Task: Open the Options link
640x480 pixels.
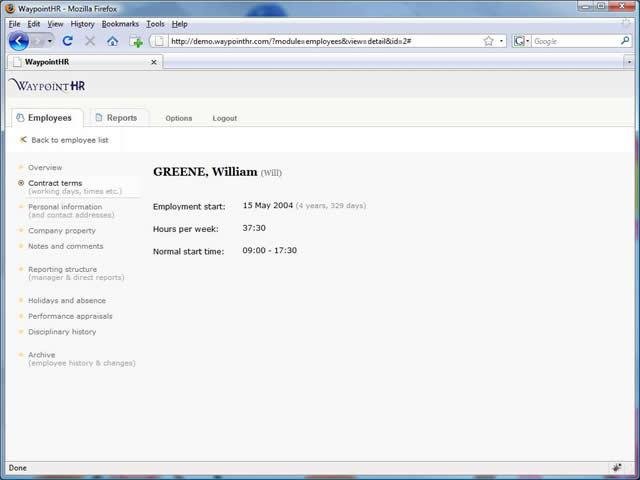Action: [178, 118]
